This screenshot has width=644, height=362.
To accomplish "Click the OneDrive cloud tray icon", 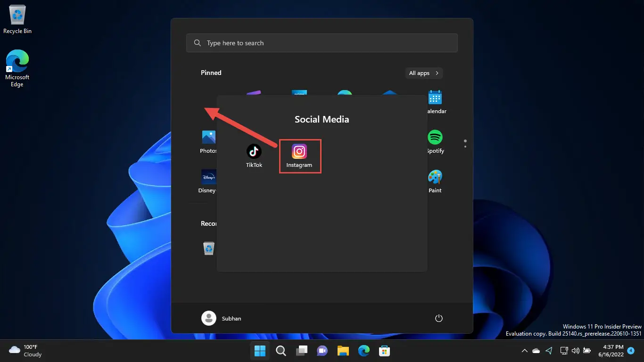I will [536, 351].
